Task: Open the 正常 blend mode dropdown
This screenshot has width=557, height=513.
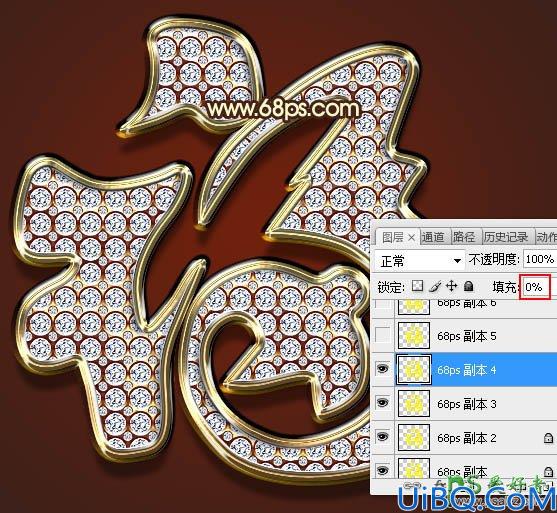Action: pyautogui.click(x=420, y=261)
